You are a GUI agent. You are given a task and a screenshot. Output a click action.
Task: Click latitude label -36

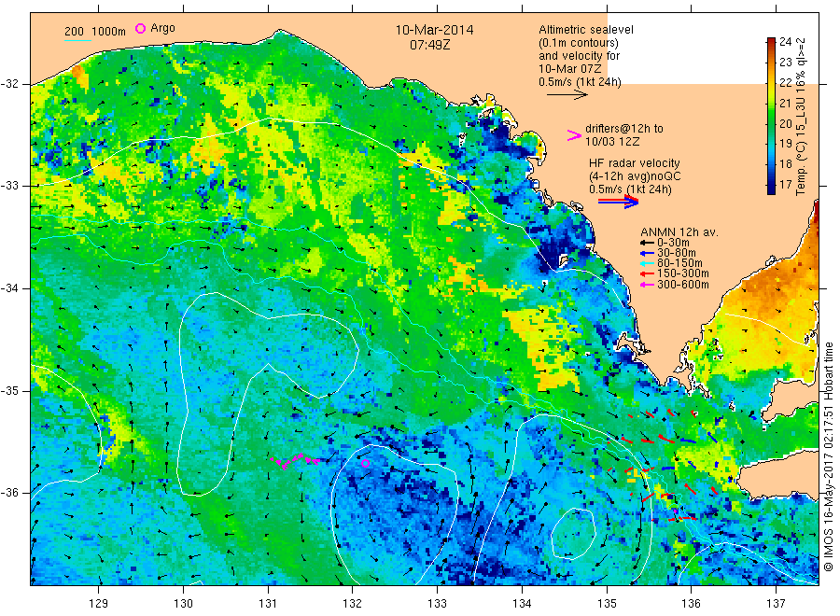9,493
